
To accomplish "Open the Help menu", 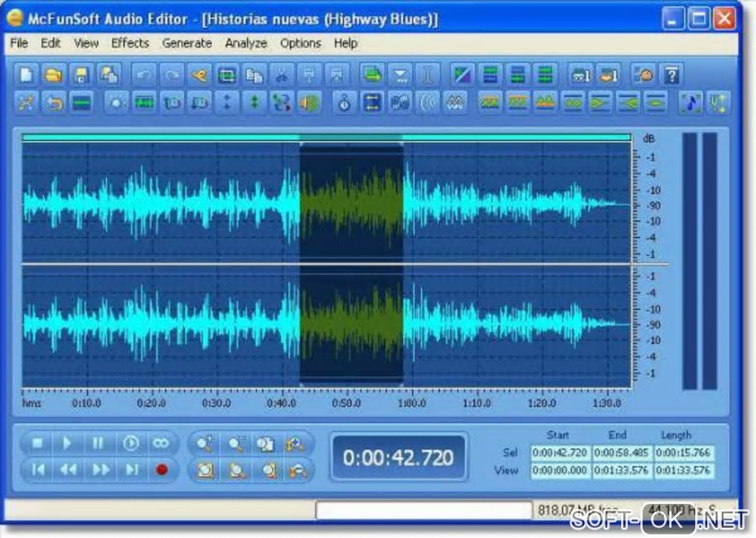I will (345, 43).
